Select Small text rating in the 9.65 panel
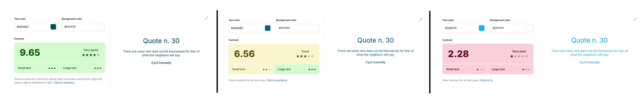 click(x=37, y=68)
